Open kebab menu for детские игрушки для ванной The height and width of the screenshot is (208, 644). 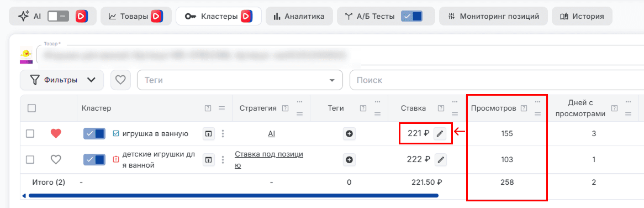[x=223, y=159]
